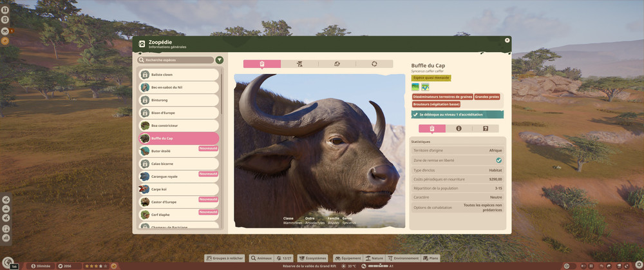Click the Espèce quasi menacée status label
Viewport: 644px width, 270px height.
[431, 78]
